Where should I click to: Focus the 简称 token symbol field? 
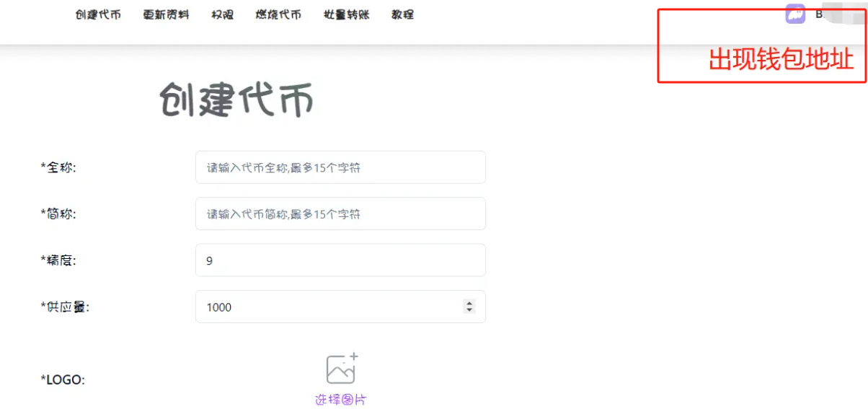pyautogui.click(x=340, y=214)
